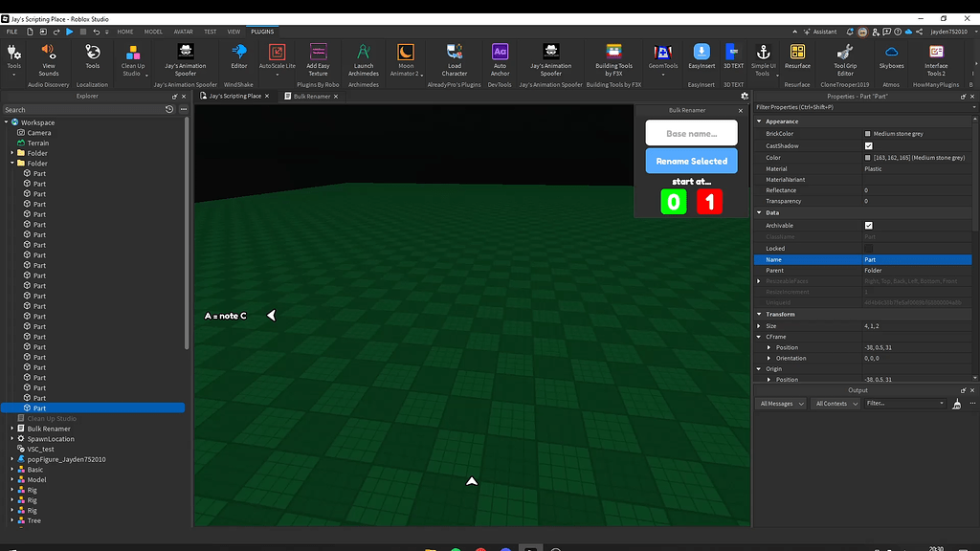Toggle the CastShadow checkbox

869,145
